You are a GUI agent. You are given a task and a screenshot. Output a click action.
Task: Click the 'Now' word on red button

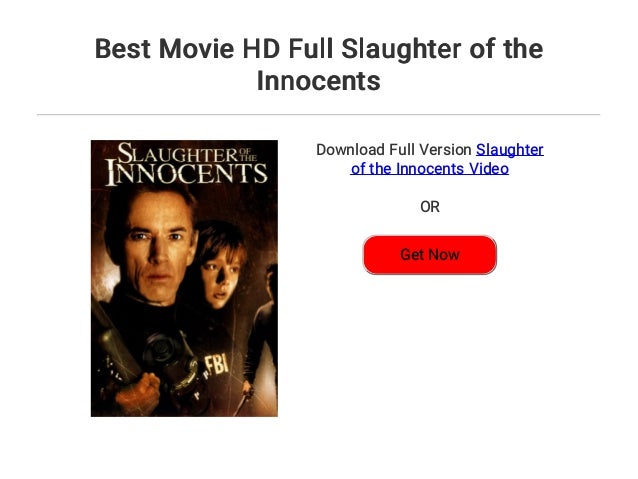[x=444, y=254]
